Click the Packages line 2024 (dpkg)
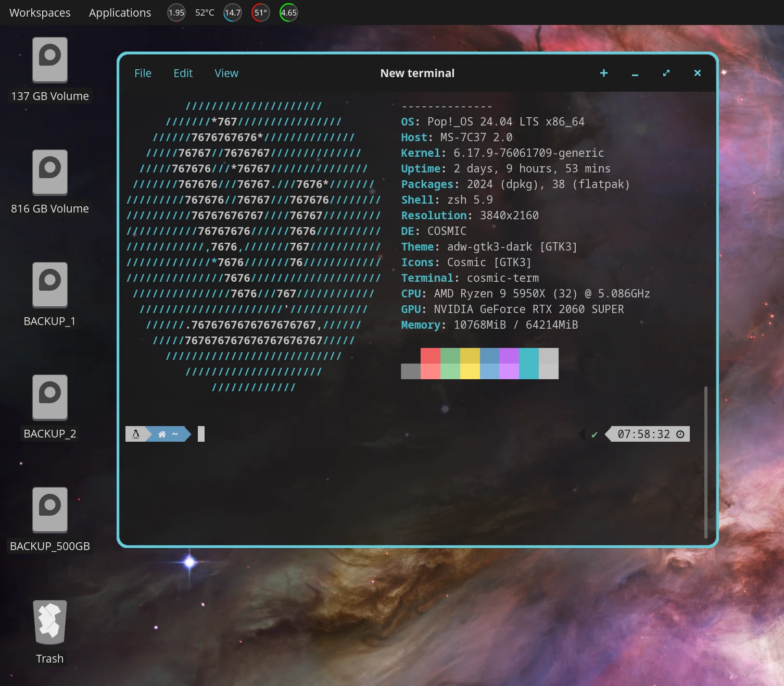Image resolution: width=784 pixels, height=686 pixels. 515,184
